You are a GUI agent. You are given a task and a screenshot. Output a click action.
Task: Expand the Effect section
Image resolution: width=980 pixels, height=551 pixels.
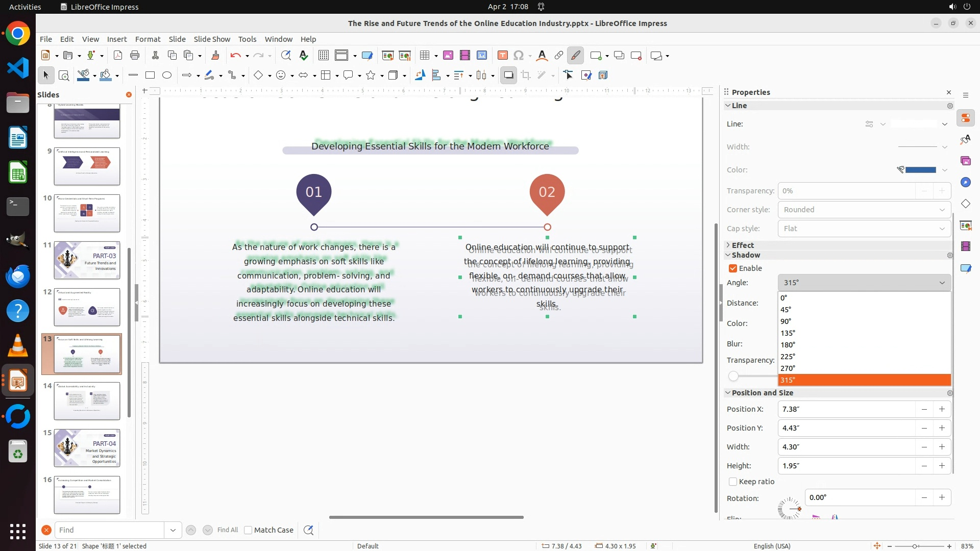tap(742, 245)
